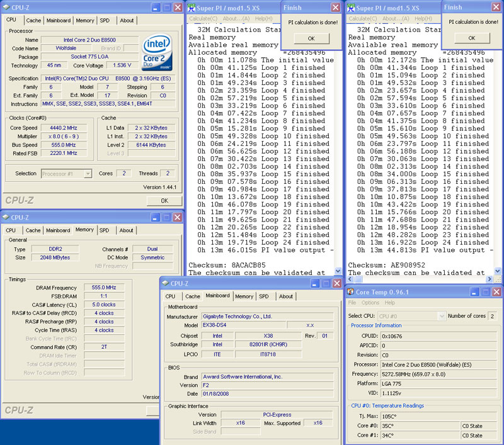This screenshot has height=445, width=504.
Task: Select SPD tab in Memory CPU-Z window
Action: pos(104,230)
